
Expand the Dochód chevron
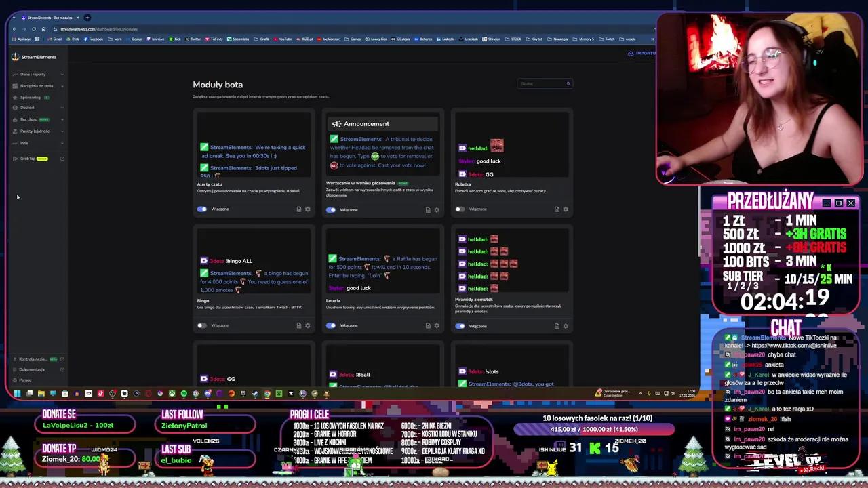[62, 108]
